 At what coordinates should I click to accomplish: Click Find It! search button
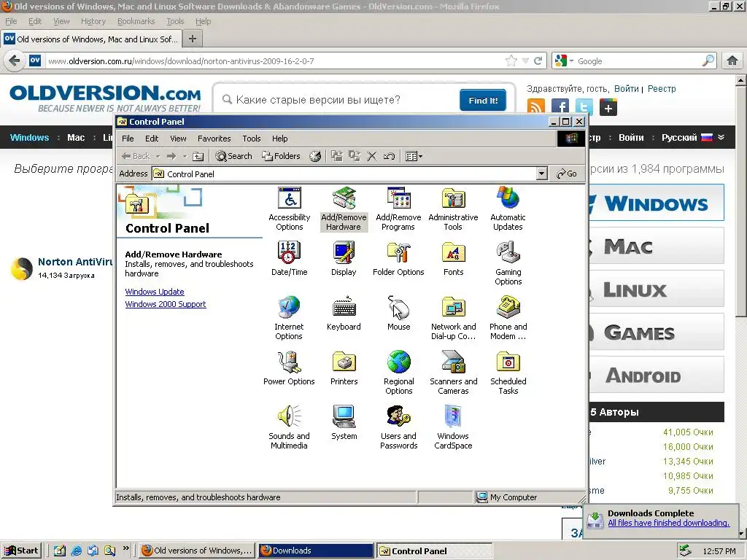pyautogui.click(x=483, y=100)
